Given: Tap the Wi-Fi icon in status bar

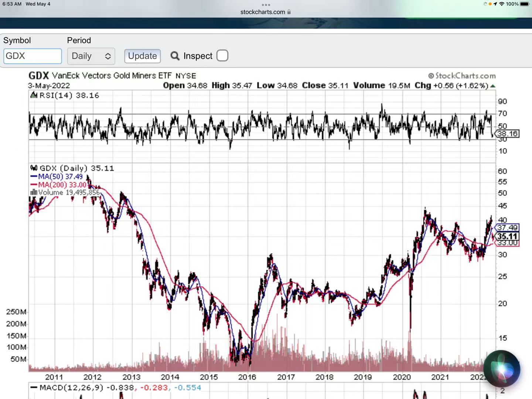Looking at the screenshot, I should coord(501,4).
